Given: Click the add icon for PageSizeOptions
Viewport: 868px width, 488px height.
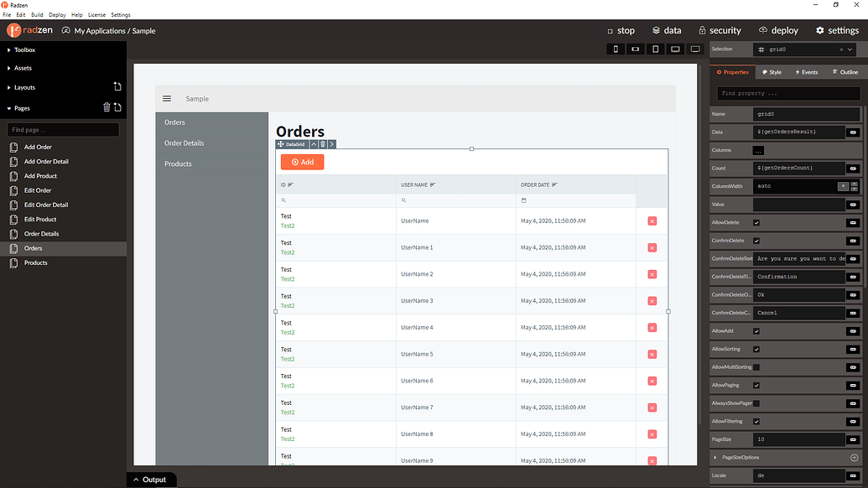Looking at the screenshot, I should [x=854, y=457].
